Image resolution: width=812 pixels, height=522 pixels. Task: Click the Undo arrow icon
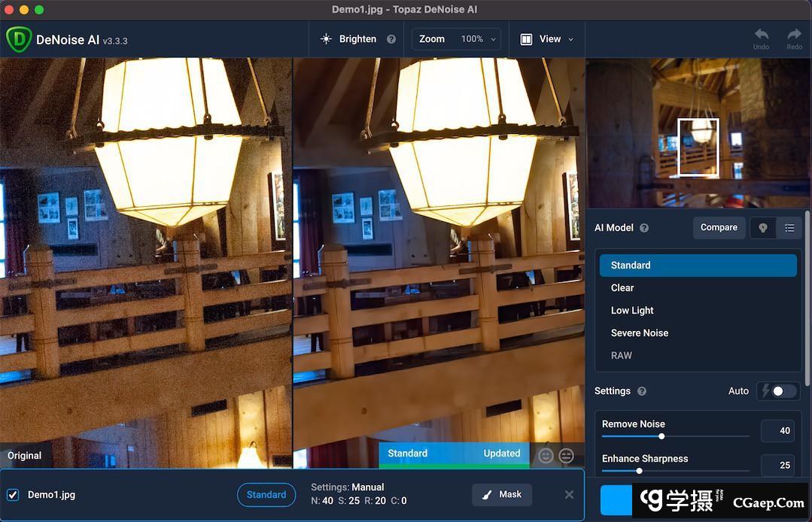point(761,35)
